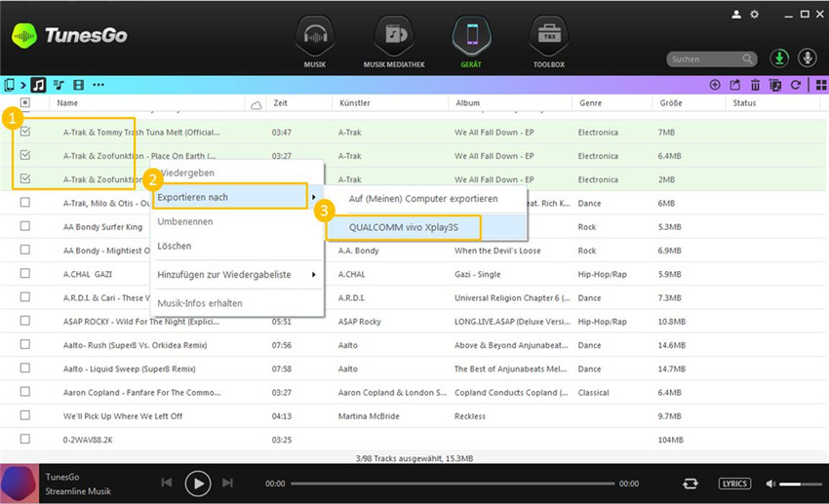The width and height of the screenshot is (829, 504).
Task: Uncheck A-Trak & Zoofunktion Place On Earth
Action: (24, 155)
